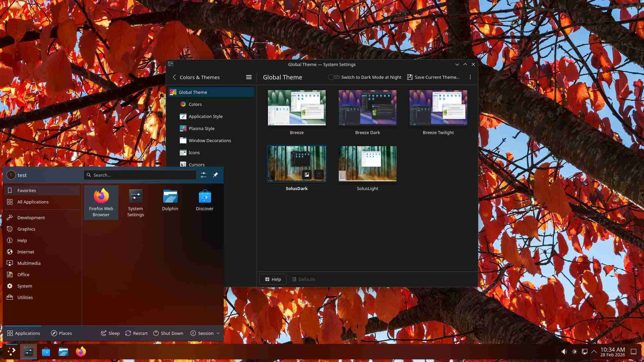This screenshot has height=362, width=644.
Task: Select Window Decorations in sidebar
Action: (210, 140)
